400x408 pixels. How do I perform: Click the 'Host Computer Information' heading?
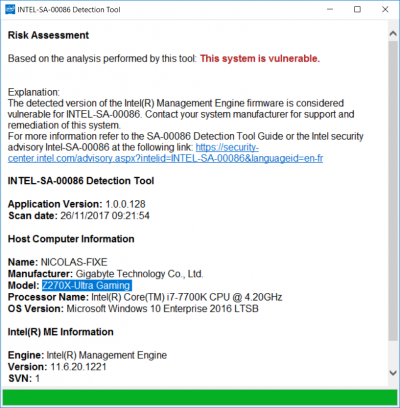[71, 239]
